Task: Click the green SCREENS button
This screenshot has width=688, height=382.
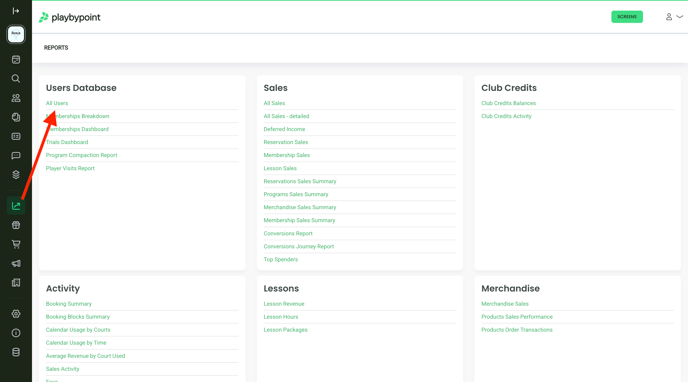Action: coord(627,17)
